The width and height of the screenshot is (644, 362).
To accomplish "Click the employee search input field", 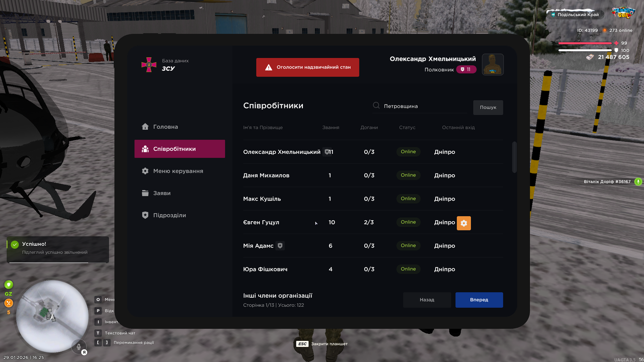I will click(x=420, y=106).
